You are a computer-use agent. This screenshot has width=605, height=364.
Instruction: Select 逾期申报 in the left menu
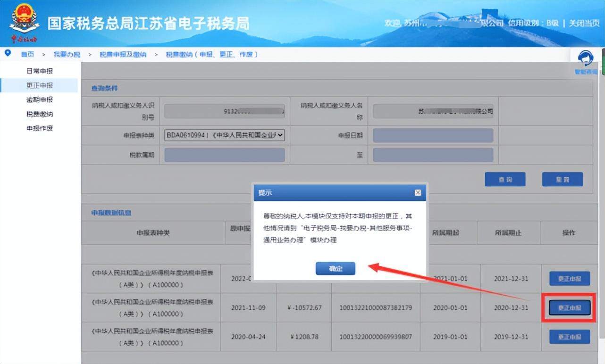coord(40,99)
